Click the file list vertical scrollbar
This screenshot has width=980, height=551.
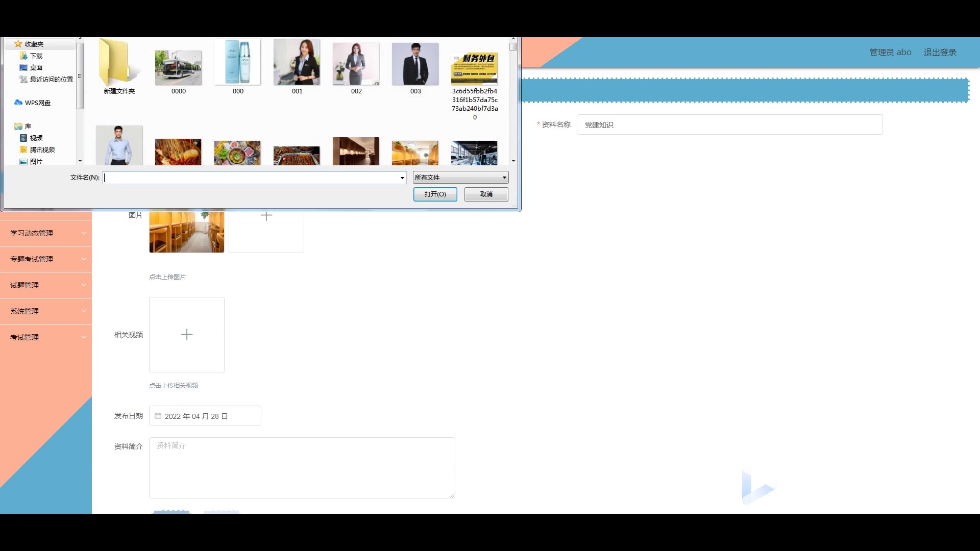[513, 102]
